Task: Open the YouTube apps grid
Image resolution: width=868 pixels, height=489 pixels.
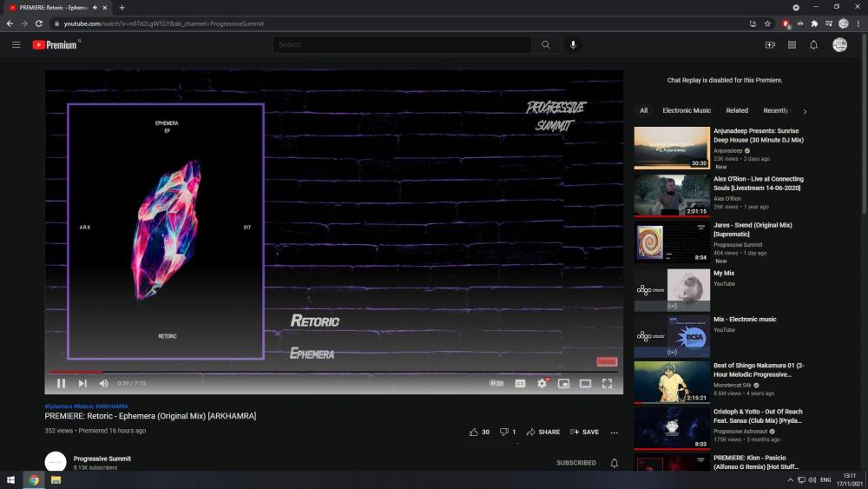Action: tap(792, 45)
